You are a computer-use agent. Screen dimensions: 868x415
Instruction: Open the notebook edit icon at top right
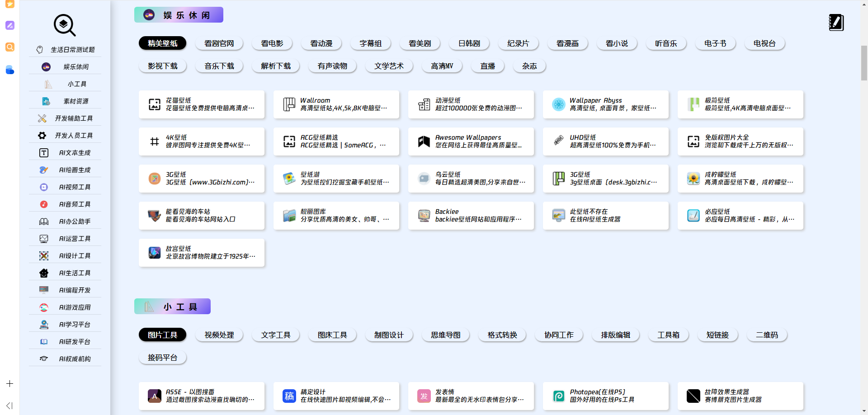[836, 23]
